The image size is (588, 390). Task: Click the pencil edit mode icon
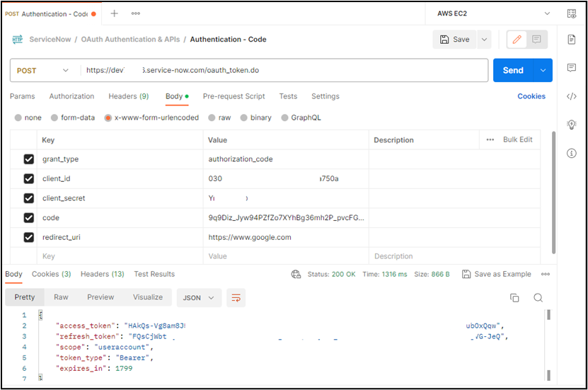tap(517, 40)
